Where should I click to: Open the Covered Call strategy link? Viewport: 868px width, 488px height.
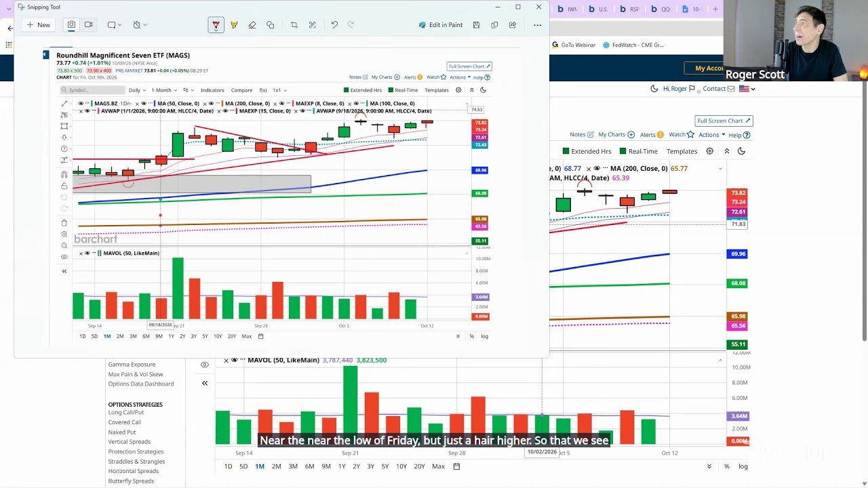pyautogui.click(x=125, y=422)
